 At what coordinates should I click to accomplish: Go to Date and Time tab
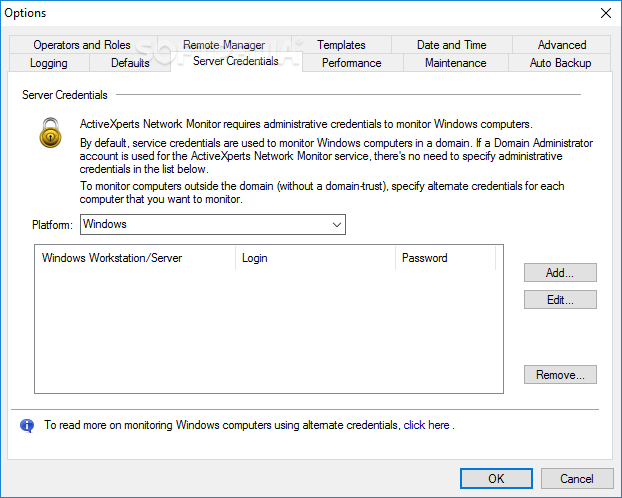451,45
